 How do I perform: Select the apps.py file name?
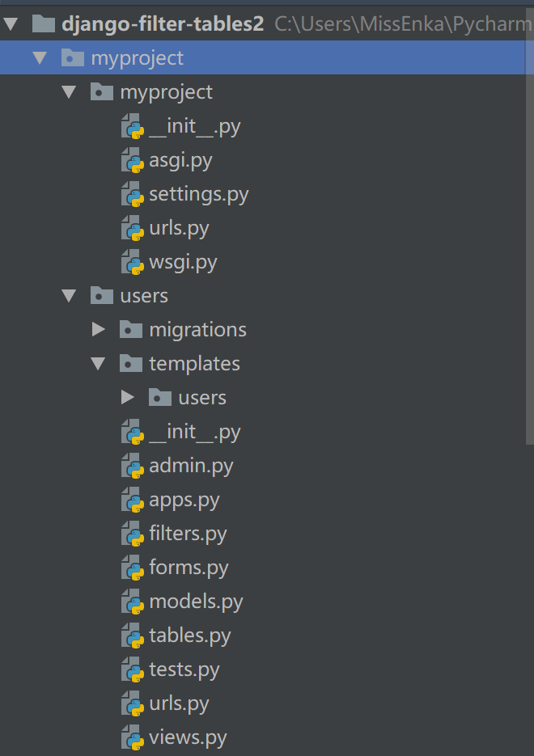pos(184,500)
